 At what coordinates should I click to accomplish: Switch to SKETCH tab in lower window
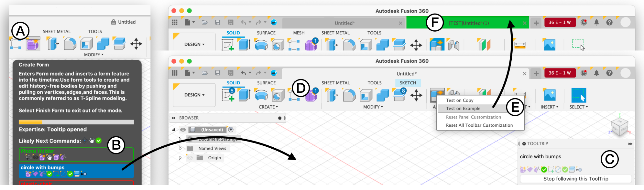pos(408,83)
